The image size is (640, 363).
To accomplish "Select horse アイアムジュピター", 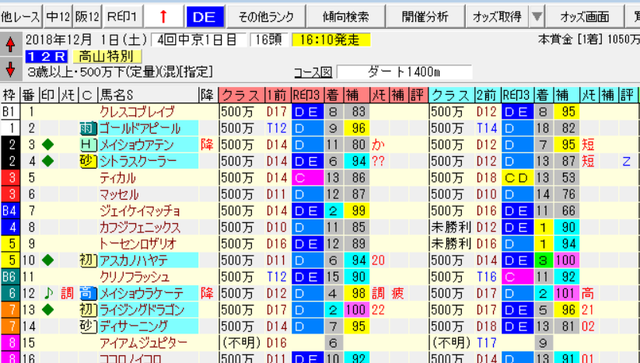I will (x=143, y=343).
